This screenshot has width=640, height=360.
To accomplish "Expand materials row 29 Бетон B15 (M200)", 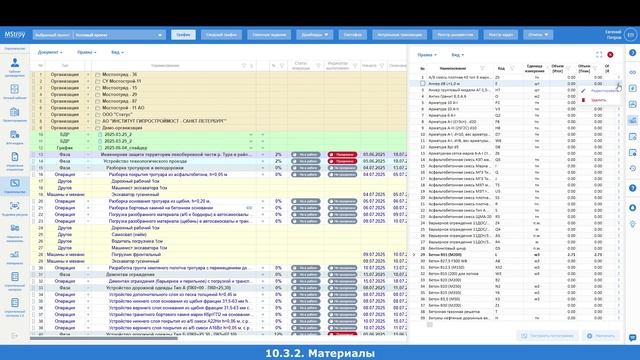I will pyautogui.click(x=414, y=255).
